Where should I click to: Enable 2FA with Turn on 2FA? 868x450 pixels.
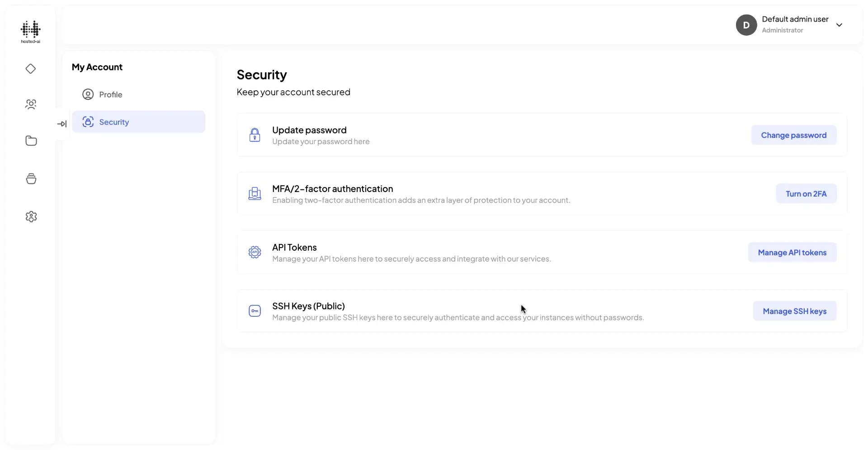806,193
